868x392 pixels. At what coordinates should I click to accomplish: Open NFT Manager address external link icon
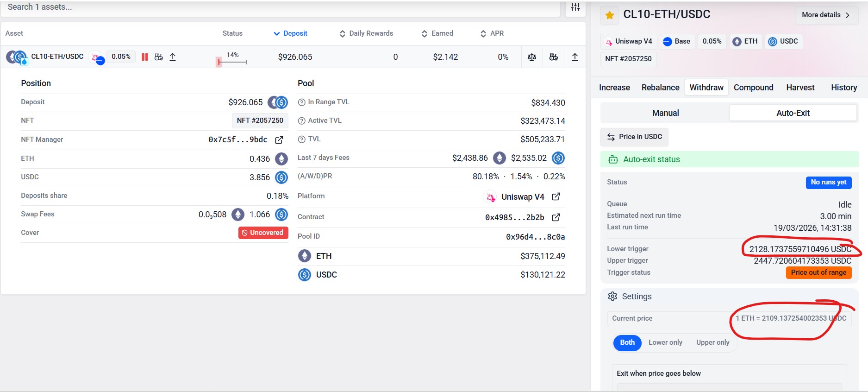(279, 140)
